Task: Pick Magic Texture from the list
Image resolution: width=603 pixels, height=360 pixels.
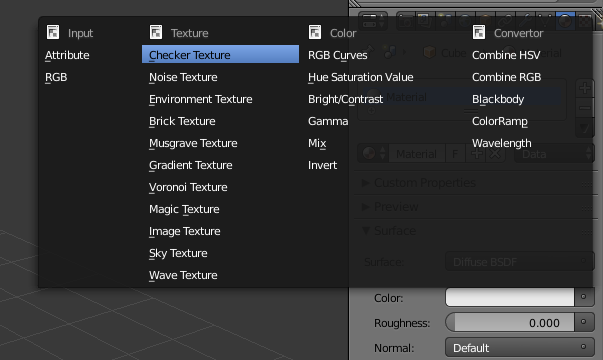Action: [184, 209]
